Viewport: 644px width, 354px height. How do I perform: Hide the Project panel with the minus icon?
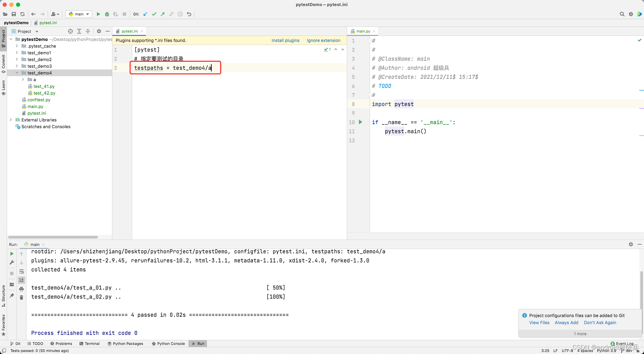coord(108,31)
